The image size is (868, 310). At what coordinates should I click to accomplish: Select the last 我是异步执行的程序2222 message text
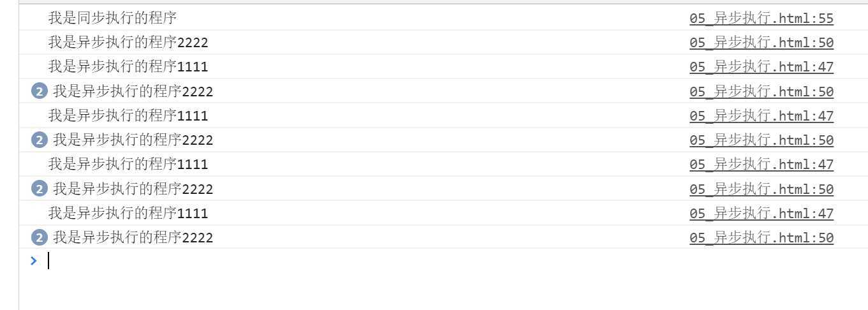click(133, 238)
